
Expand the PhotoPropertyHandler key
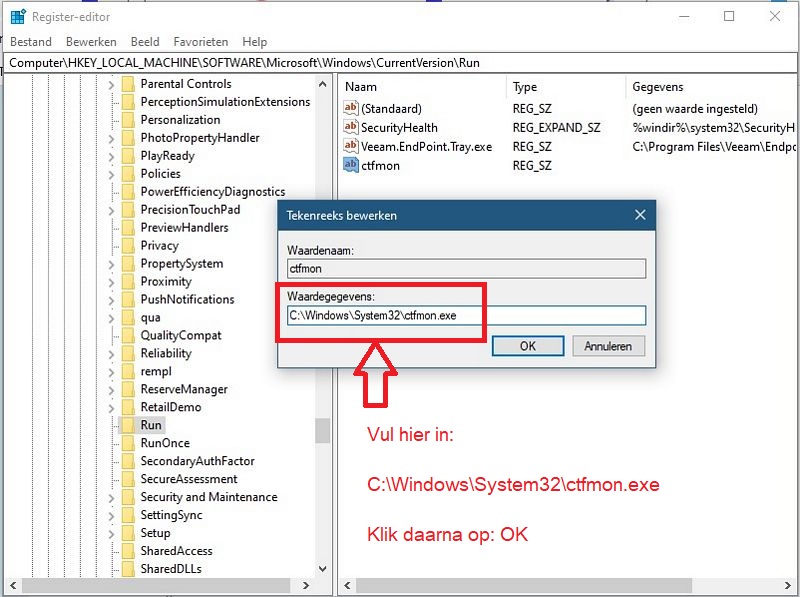tap(111, 138)
